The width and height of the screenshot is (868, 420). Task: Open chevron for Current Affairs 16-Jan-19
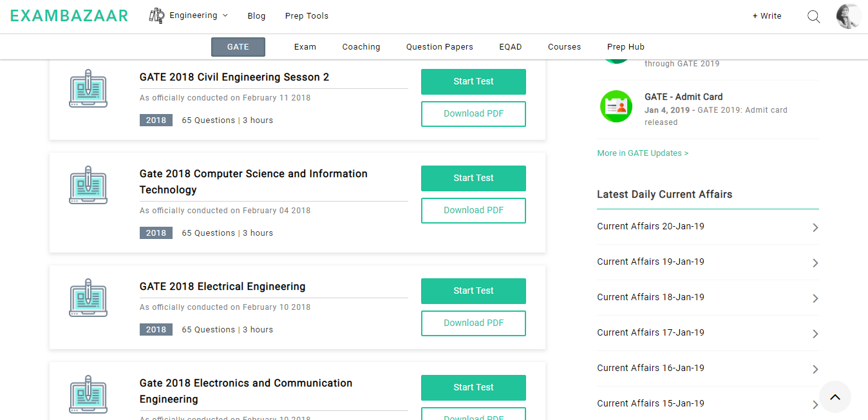[x=815, y=369]
